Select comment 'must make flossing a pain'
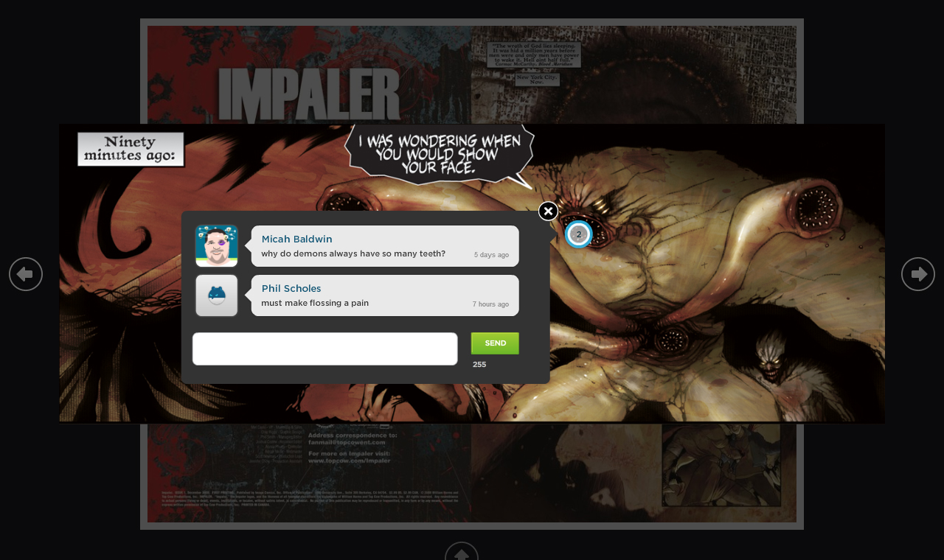Screen dimensions: 944x560 point(315,304)
